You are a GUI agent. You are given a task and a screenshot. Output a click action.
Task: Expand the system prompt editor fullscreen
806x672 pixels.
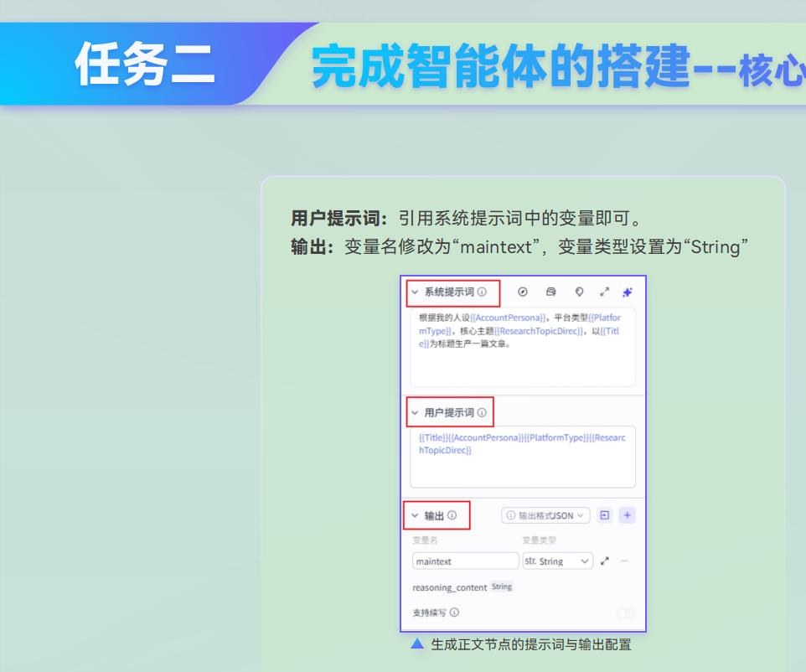click(605, 292)
